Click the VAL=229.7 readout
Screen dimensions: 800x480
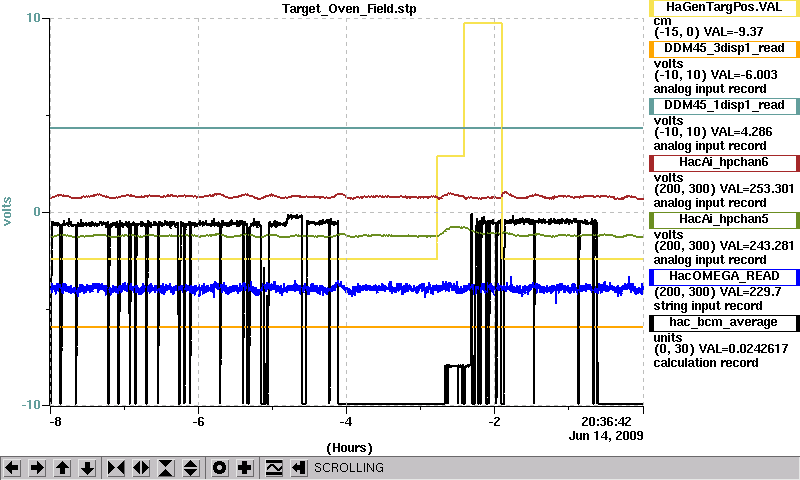[749, 292]
